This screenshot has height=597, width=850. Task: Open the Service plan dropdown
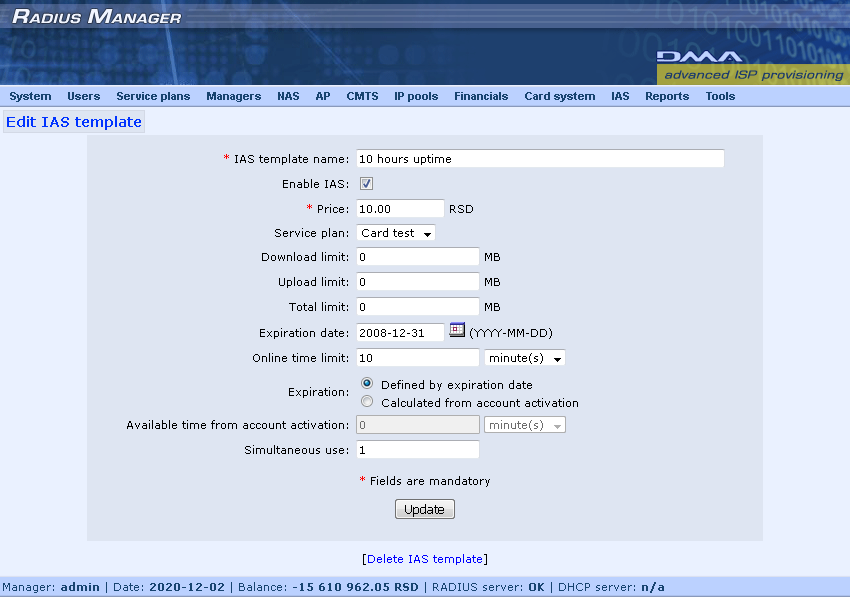396,233
